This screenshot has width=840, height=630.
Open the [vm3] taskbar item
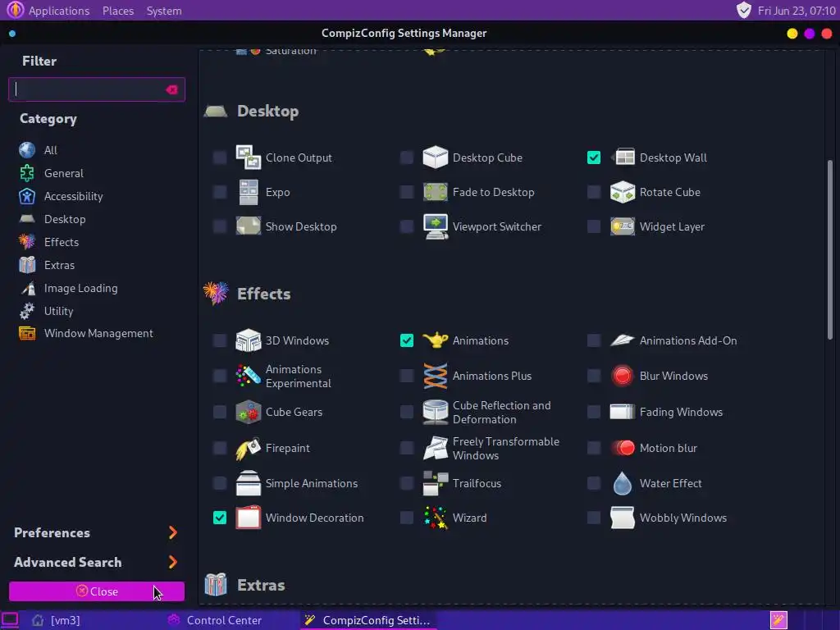(x=57, y=620)
